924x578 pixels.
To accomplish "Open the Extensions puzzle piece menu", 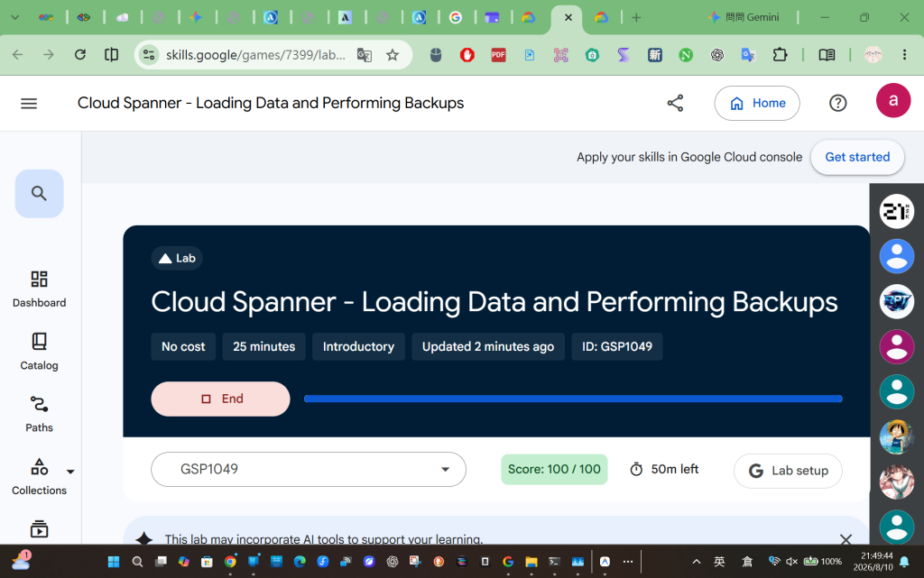I will pos(780,55).
